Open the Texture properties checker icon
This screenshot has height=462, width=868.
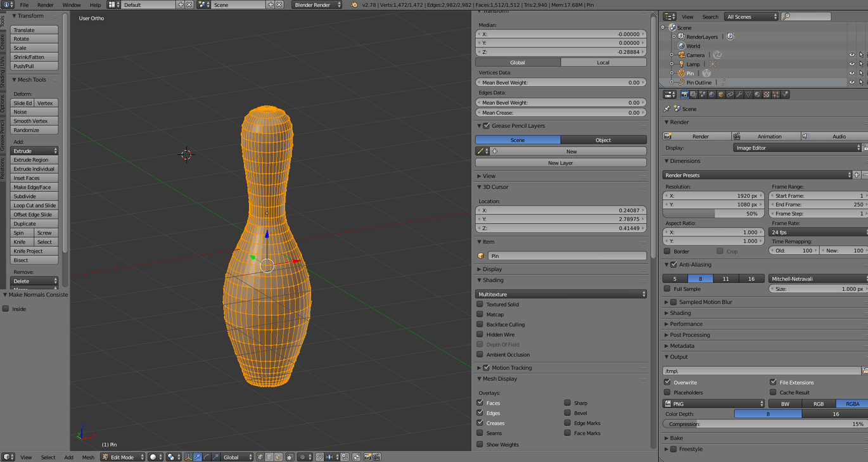tap(766, 94)
